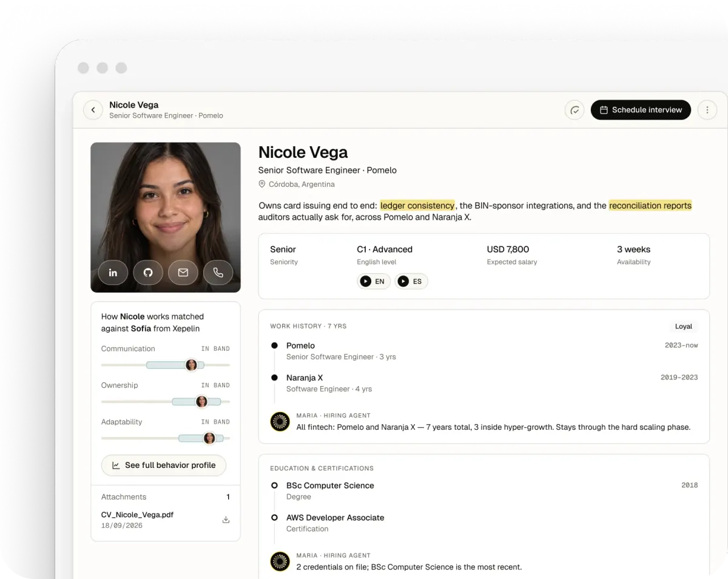Play the EN language audio sample
The width and height of the screenshot is (728, 579).
tap(374, 282)
